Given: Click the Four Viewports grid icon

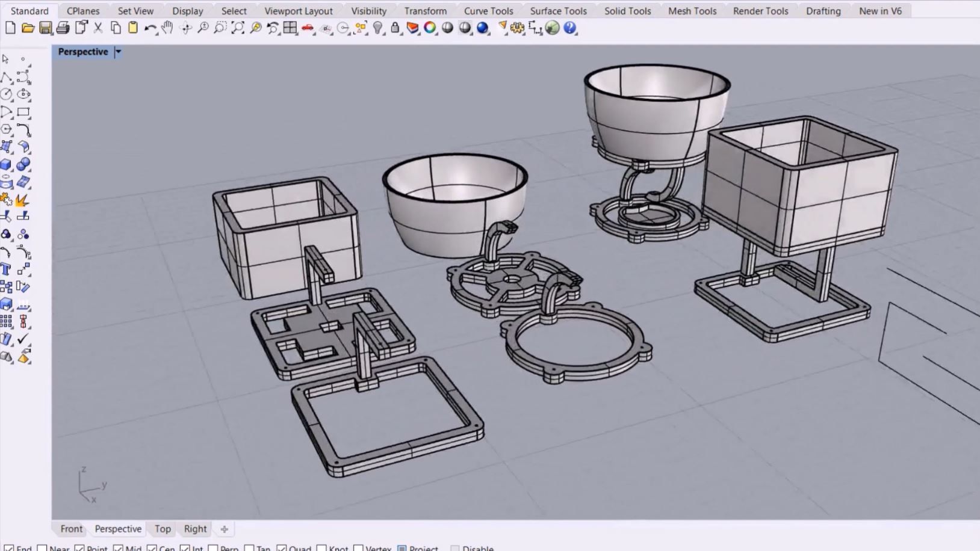Looking at the screenshot, I should (x=290, y=28).
